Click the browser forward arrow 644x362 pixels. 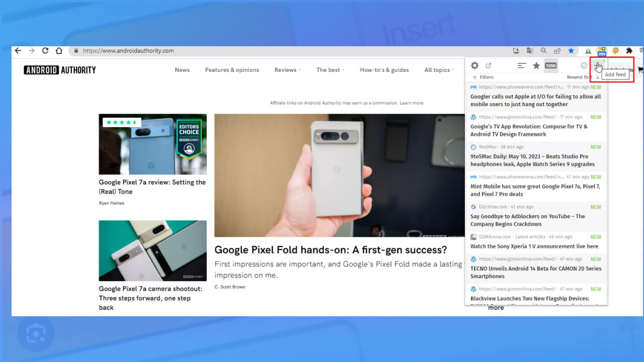(x=32, y=51)
